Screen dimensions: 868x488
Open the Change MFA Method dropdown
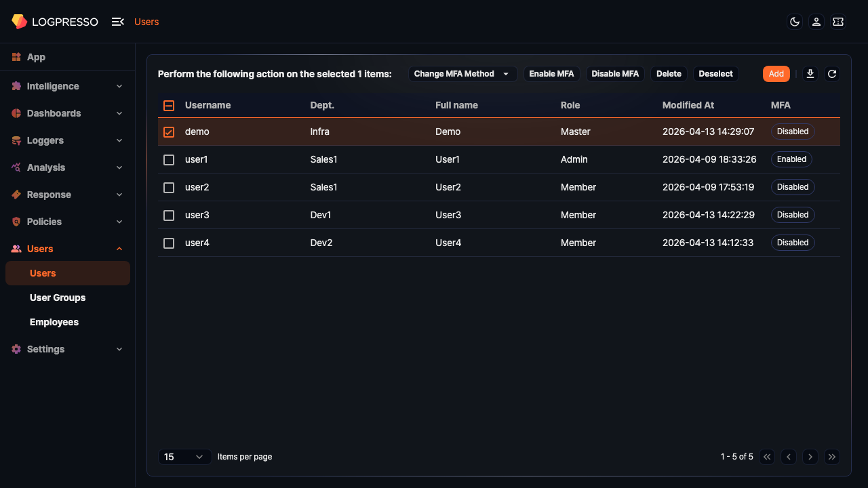tap(462, 73)
